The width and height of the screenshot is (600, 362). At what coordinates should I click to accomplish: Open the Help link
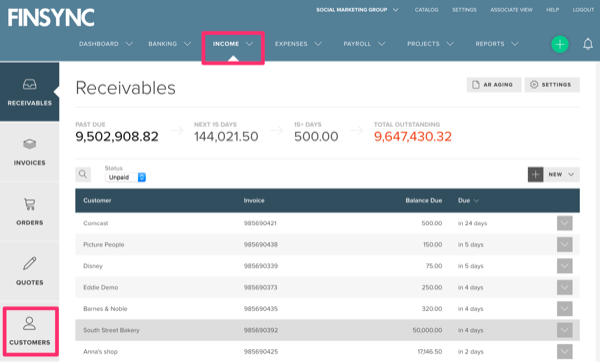[x=552, y=10]
